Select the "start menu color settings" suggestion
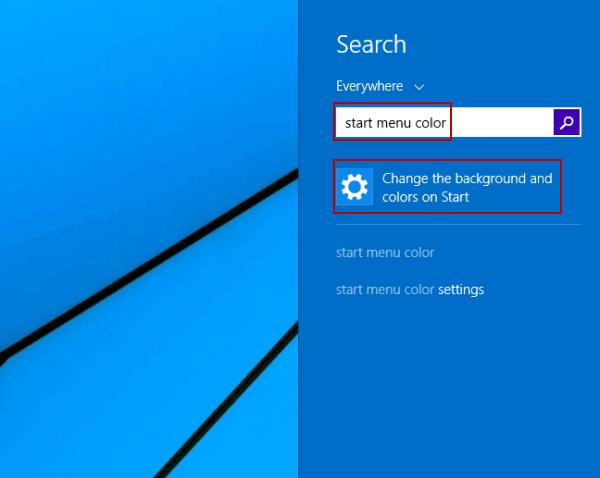This screenshot has width=600, height=478. (410, 290)
